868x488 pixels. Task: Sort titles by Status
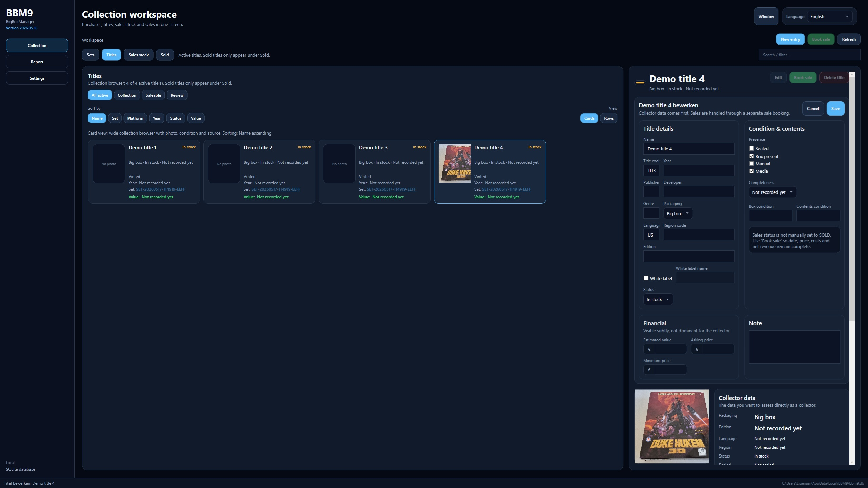(x=176, y=118)
